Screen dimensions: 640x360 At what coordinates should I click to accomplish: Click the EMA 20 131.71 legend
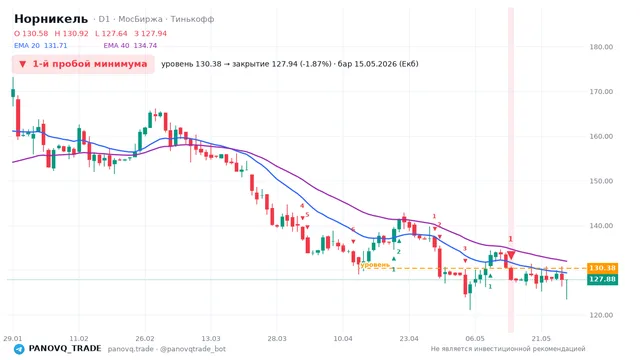pos(40,46)
